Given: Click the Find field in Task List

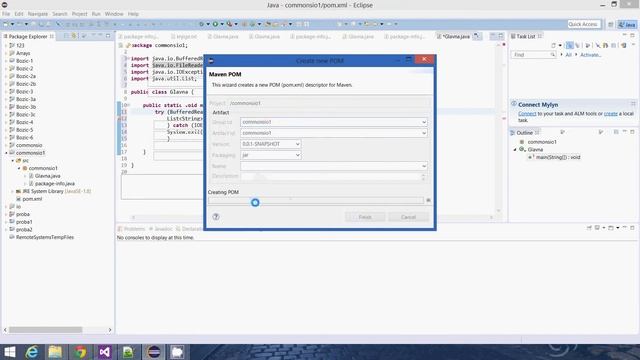Looking at the screenshot, I should pos(533,55).
